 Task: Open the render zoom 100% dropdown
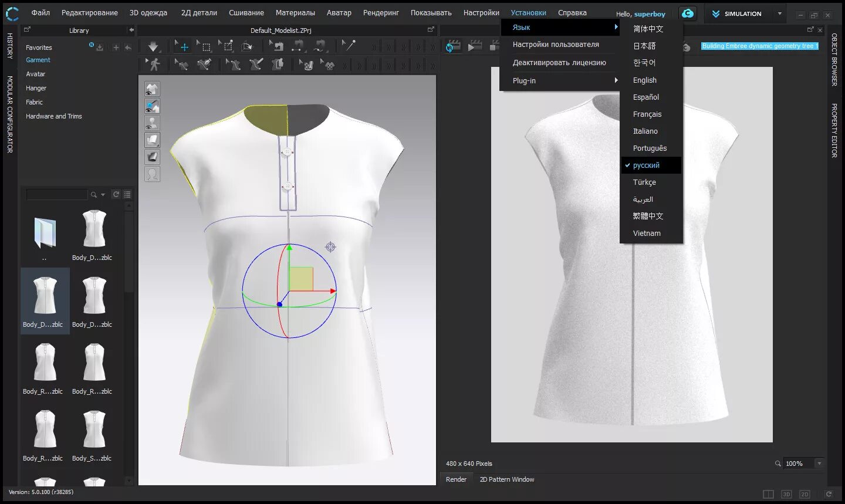819,464
